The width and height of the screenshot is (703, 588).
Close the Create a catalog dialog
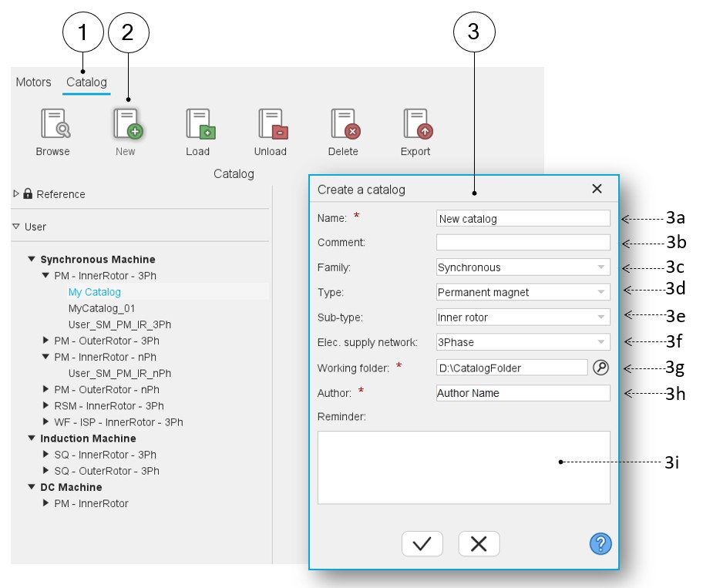[x=597, y=189]
